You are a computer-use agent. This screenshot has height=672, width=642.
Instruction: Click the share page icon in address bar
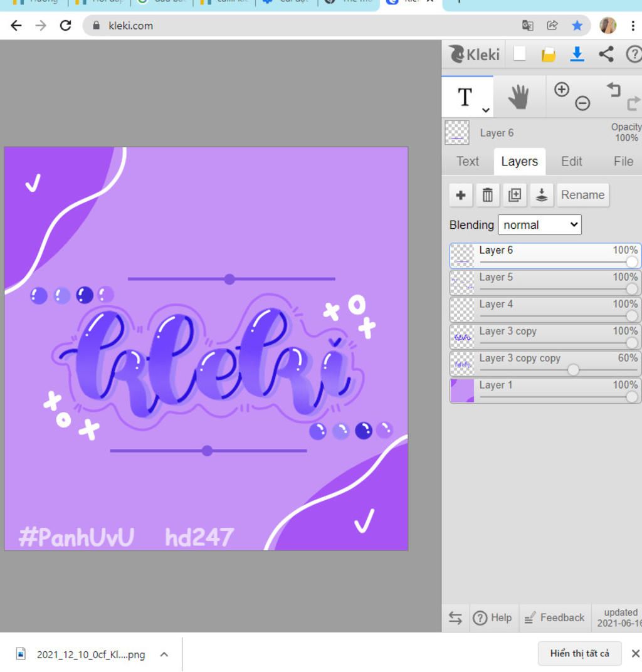(x=552, y=26)
